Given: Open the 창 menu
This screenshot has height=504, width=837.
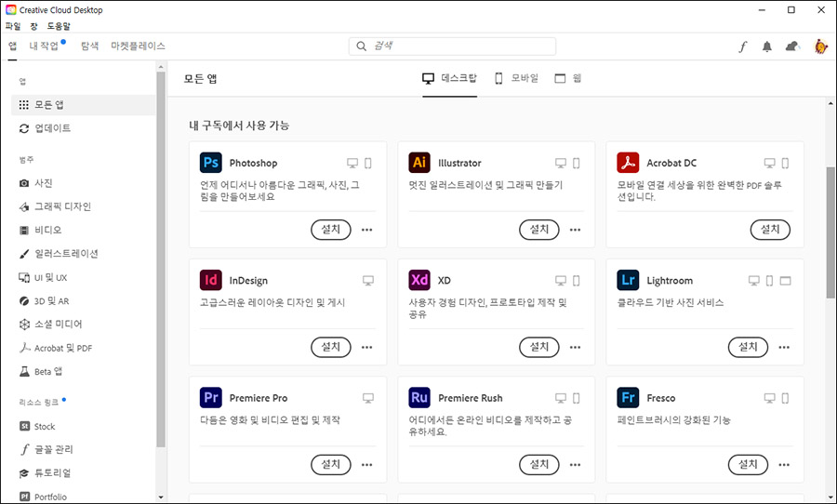Looking at the screenshot, I should tap(33, 26).
